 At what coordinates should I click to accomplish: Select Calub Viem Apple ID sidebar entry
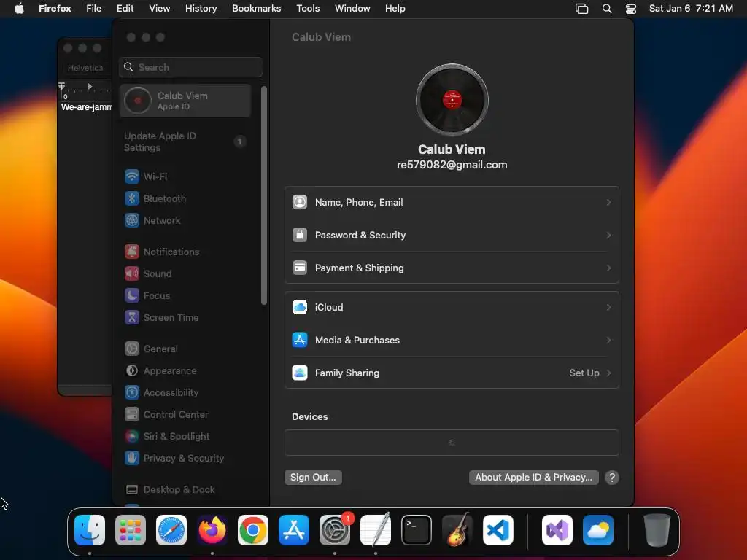pos(185,101)
